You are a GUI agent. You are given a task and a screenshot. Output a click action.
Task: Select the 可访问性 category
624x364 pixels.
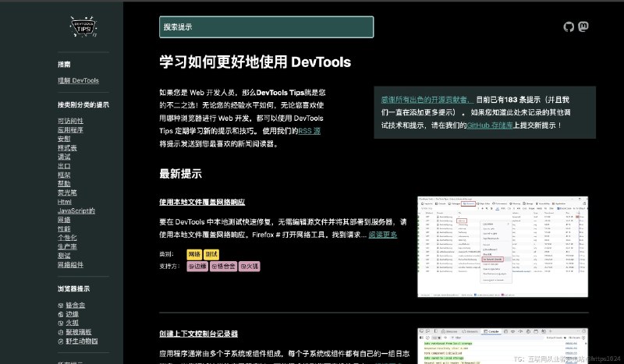[70, 121]
